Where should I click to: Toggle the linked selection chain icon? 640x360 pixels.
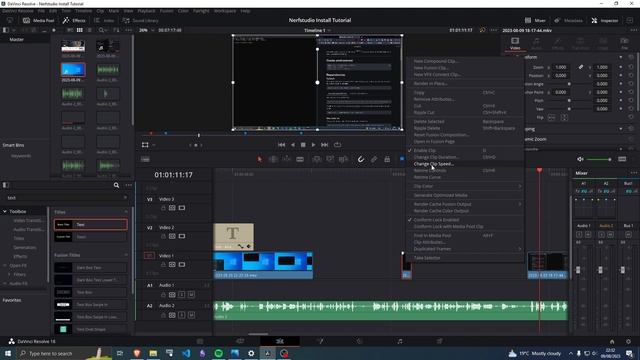(x=374, y=159)
